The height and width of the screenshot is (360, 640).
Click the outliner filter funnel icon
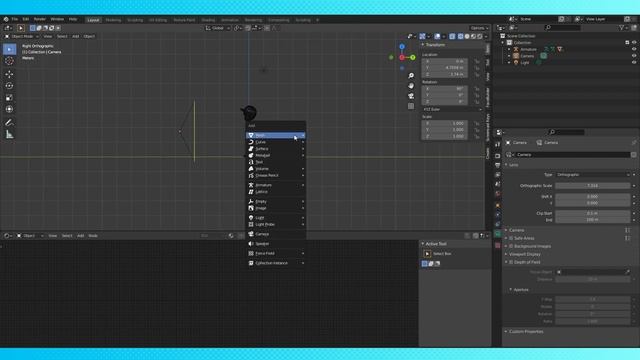pyautogui.click(x=622, y=28)
